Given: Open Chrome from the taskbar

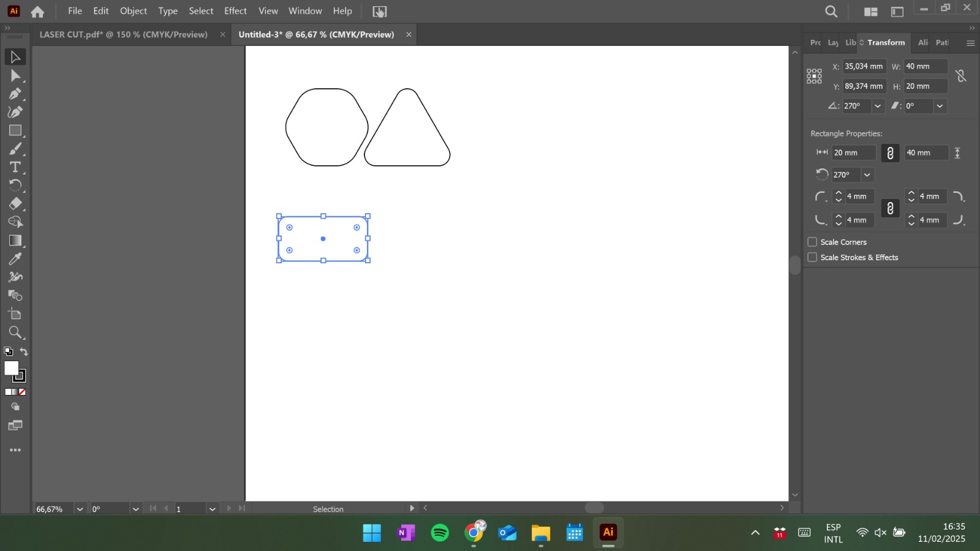Looking at the screenshot, I should click(473, 533).
